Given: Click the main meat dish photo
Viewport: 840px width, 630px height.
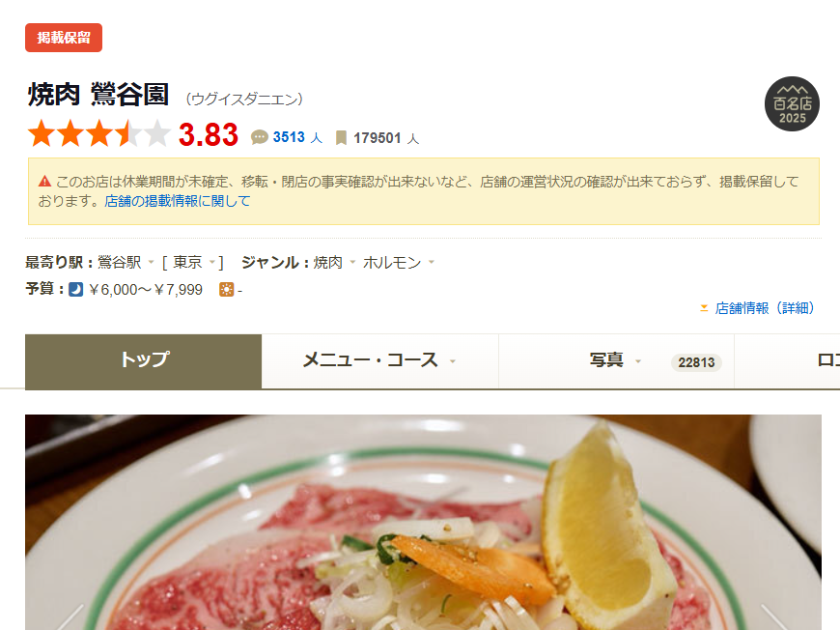Looking at the screenshot, I should coord(423,522).
